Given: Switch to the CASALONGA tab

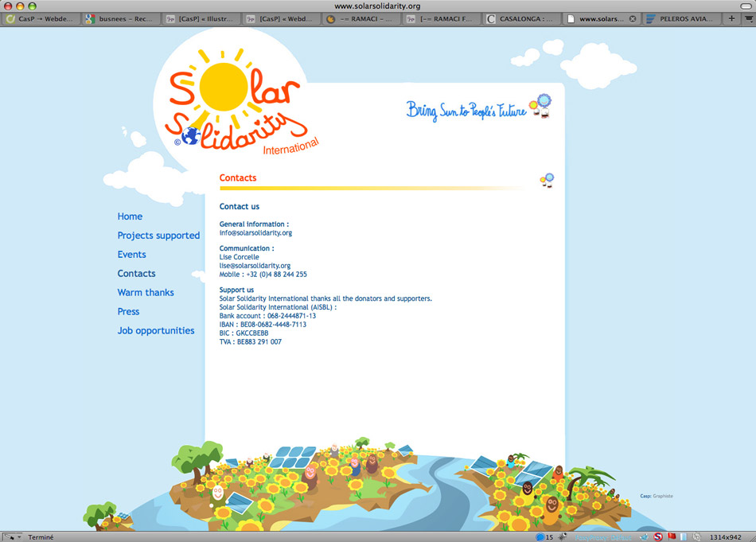Looking at the screenshot, I should point(525,18).
